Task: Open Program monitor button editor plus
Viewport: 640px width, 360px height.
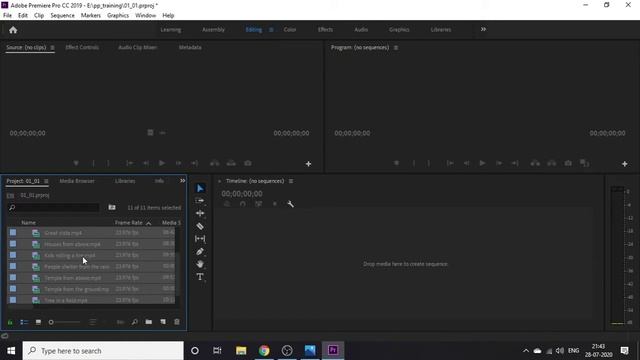Action: 624,164
